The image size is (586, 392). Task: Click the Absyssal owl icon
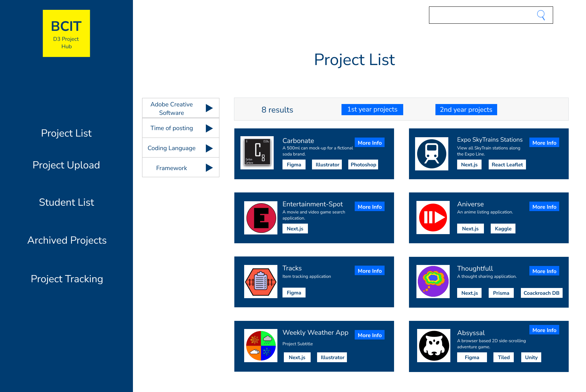tap(433, 346)
